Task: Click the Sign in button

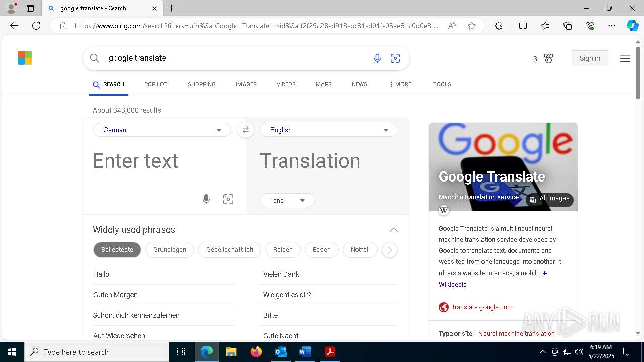Action: point(590,58)
